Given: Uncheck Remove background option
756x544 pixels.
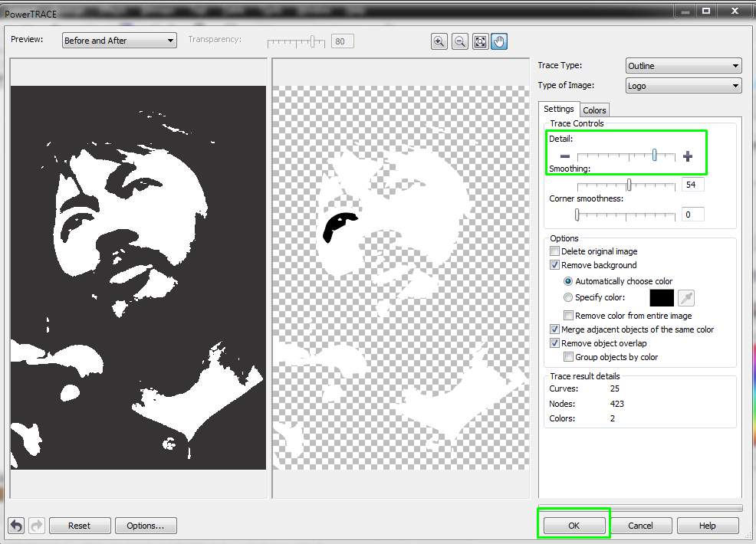Looking at the screenshot, I should click(x=554, y=265).
